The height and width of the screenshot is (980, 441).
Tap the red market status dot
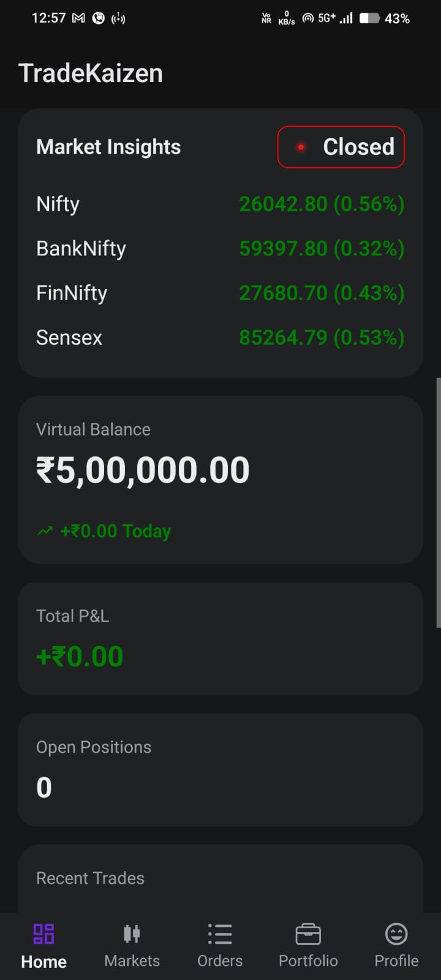click(301, 147)
